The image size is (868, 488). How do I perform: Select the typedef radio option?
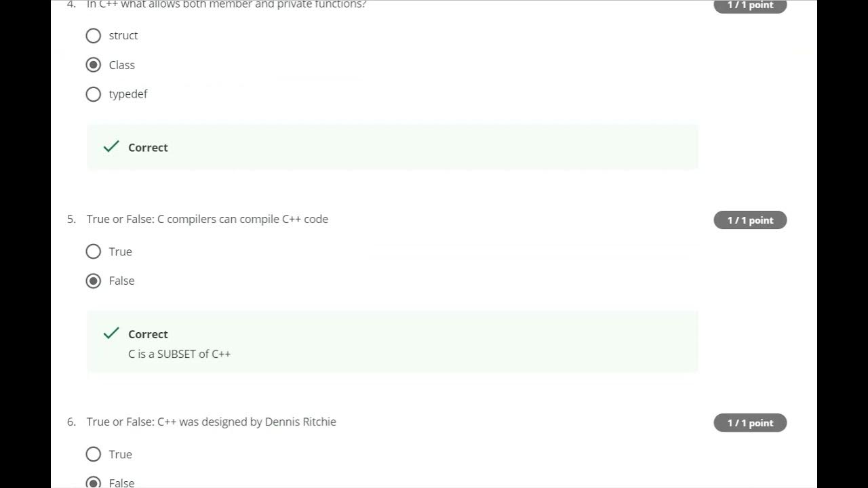click(x=94, y=94)
